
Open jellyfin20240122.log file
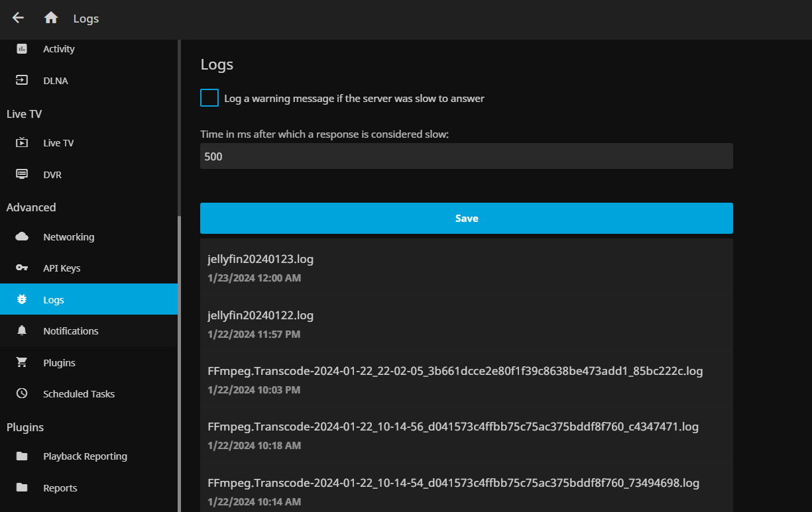click(261, 315)
